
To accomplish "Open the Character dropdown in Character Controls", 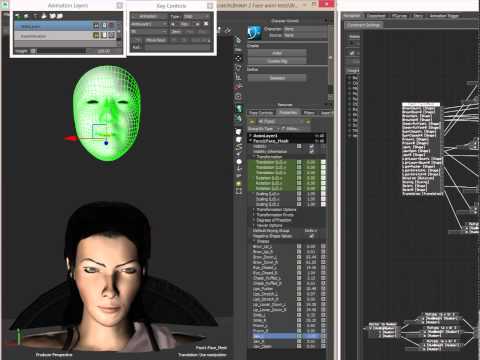I will coord(304,29).
